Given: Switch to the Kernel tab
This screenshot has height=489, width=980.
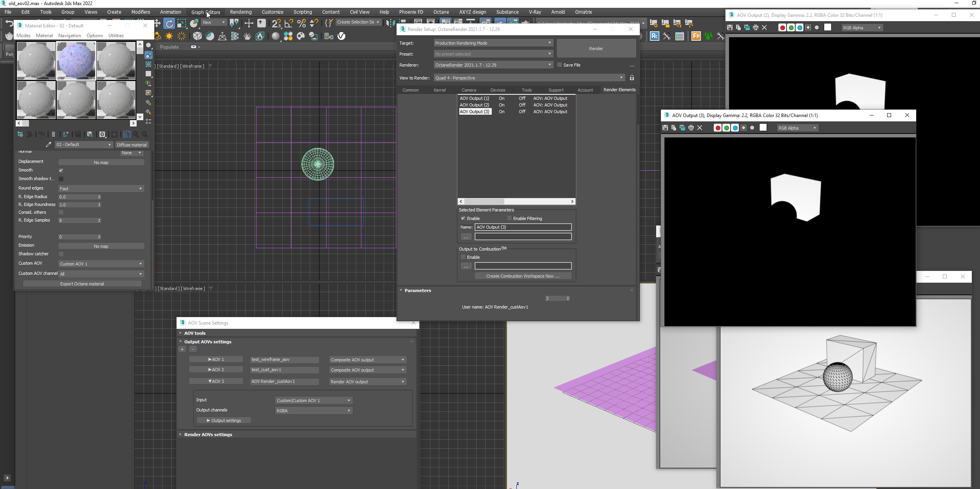Looking at the screenshot, I should tap(439, 90).
